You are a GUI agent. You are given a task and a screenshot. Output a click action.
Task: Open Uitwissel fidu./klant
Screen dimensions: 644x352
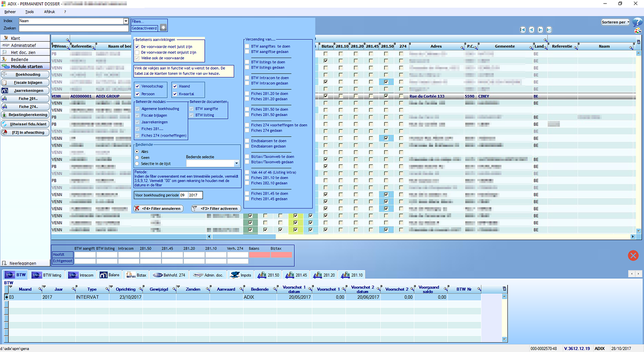pyautogui.click(x=25, y=124)
